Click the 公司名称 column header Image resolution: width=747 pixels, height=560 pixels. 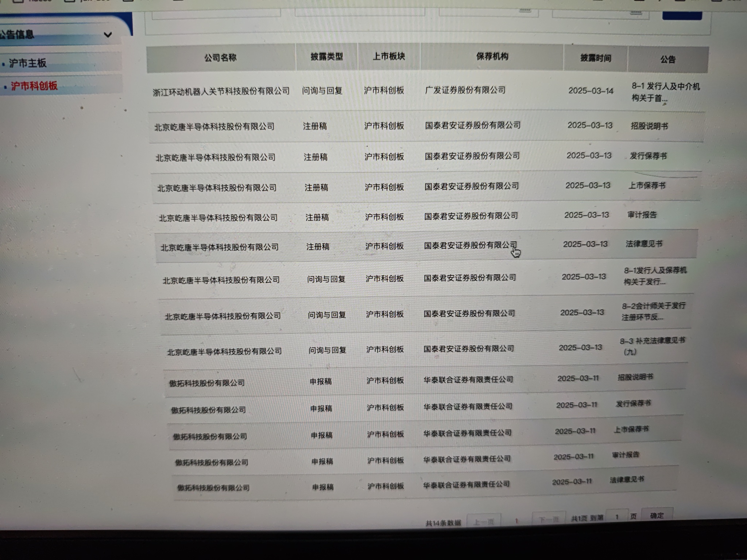220,58
